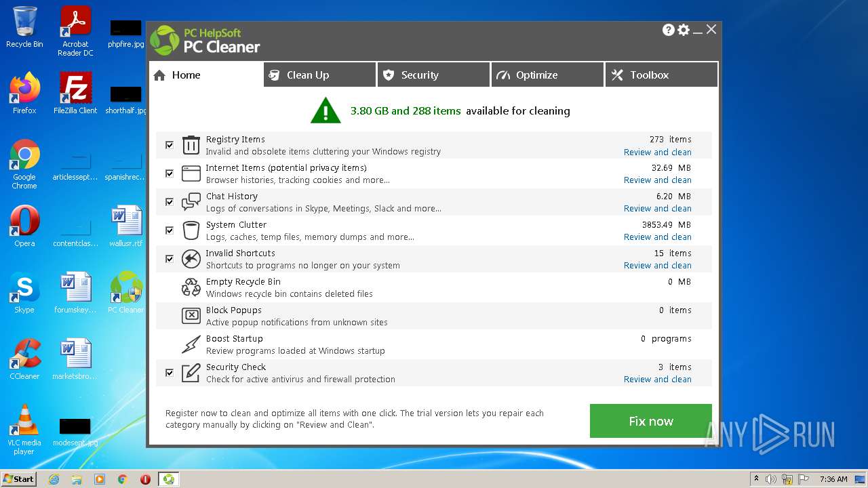Review and clean Security Check
This screenshot has width=868, height=488.
pyautogui.click(x=658, y=380)
